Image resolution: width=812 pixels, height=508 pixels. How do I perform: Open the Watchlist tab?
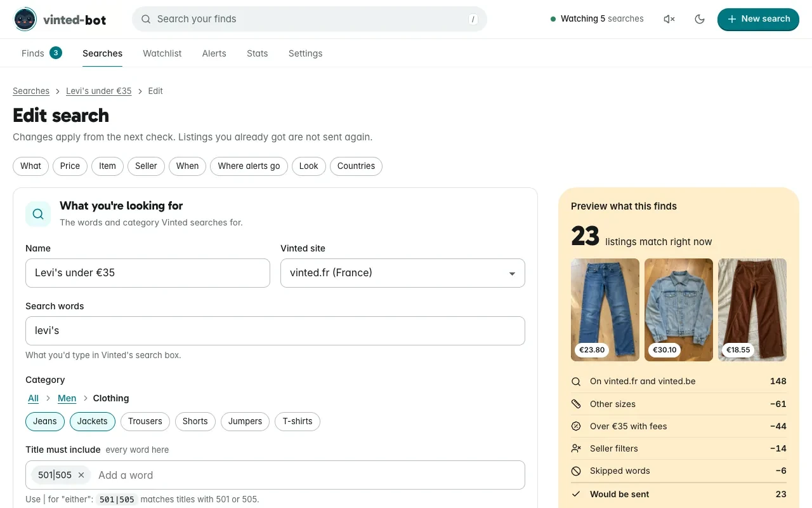162,53
